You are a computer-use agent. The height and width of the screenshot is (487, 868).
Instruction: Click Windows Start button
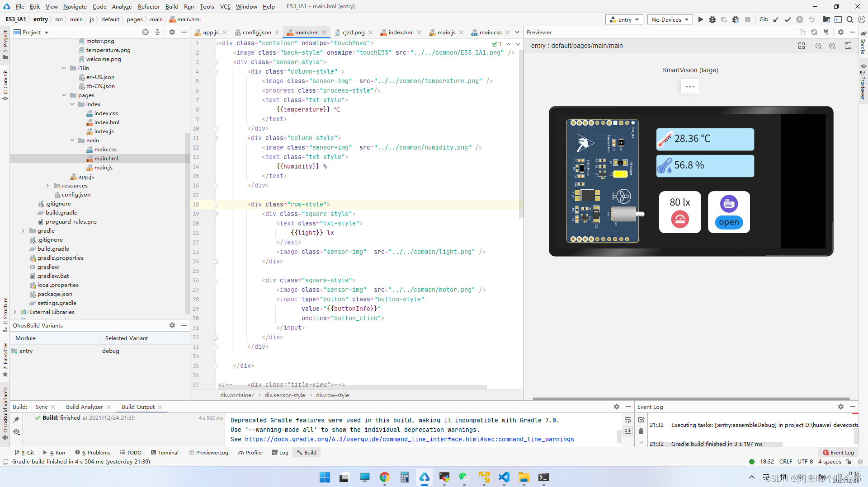coord(325,477)
